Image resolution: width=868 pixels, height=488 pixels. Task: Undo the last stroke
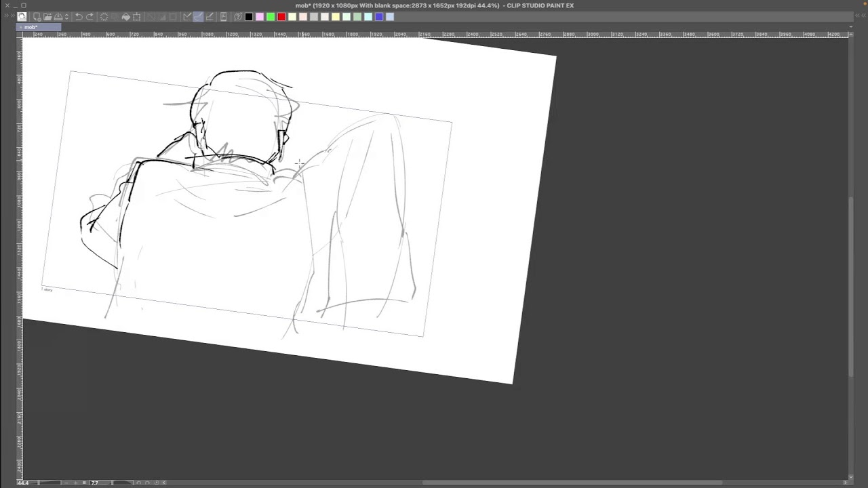click(x=79, y=16)
